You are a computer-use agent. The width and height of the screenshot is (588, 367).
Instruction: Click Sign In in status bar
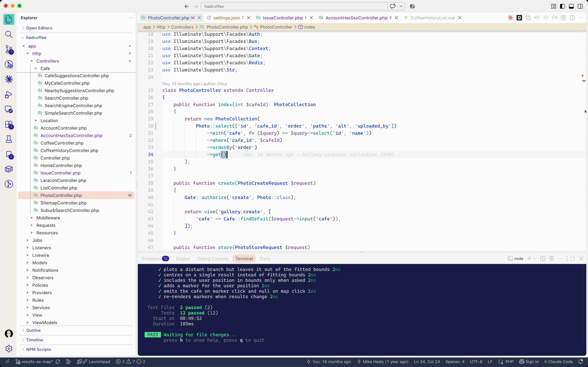529,362
